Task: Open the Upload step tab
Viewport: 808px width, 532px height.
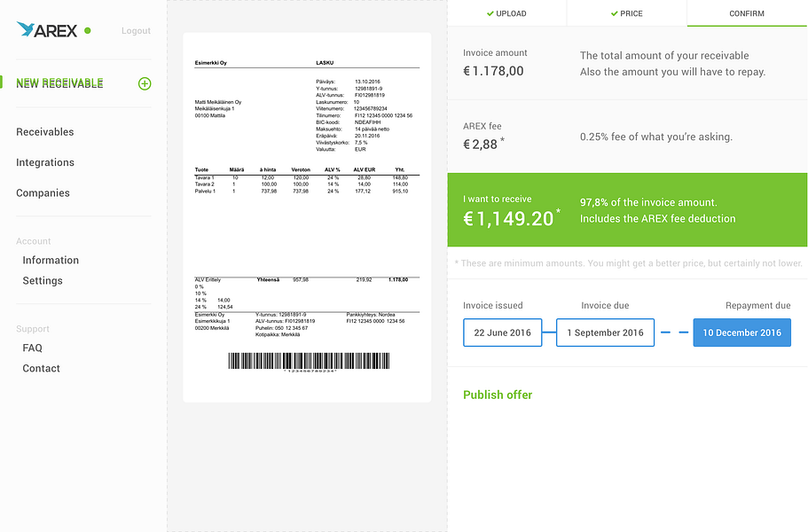Action: click(506, 13)
